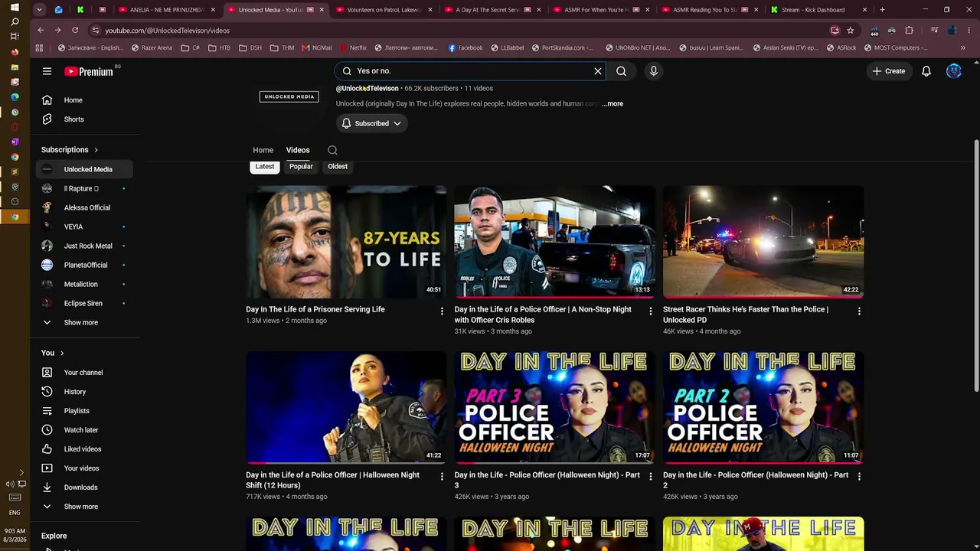980x551 pixels.
Task: Open the Alekssa Official subscription
Action: [85, 208]
